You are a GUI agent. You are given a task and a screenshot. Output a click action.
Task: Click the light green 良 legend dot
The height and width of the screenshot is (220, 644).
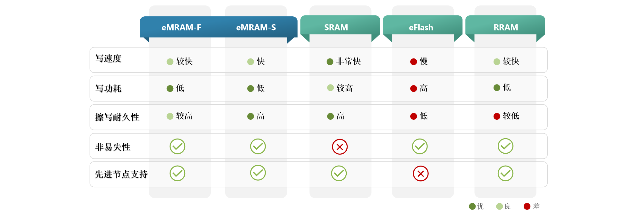pos(499,206)
